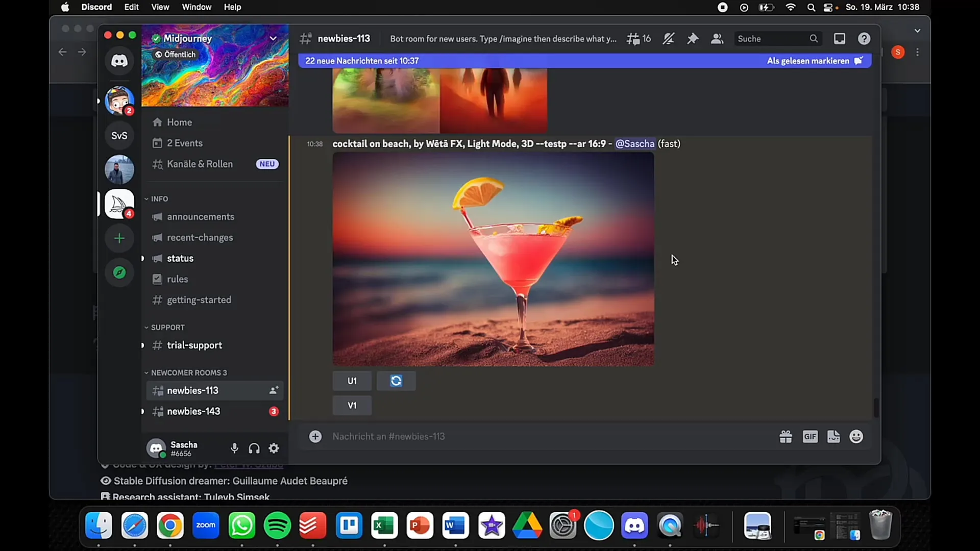
Task: Click the re-roll refresh button
Action: click(396, 381)
